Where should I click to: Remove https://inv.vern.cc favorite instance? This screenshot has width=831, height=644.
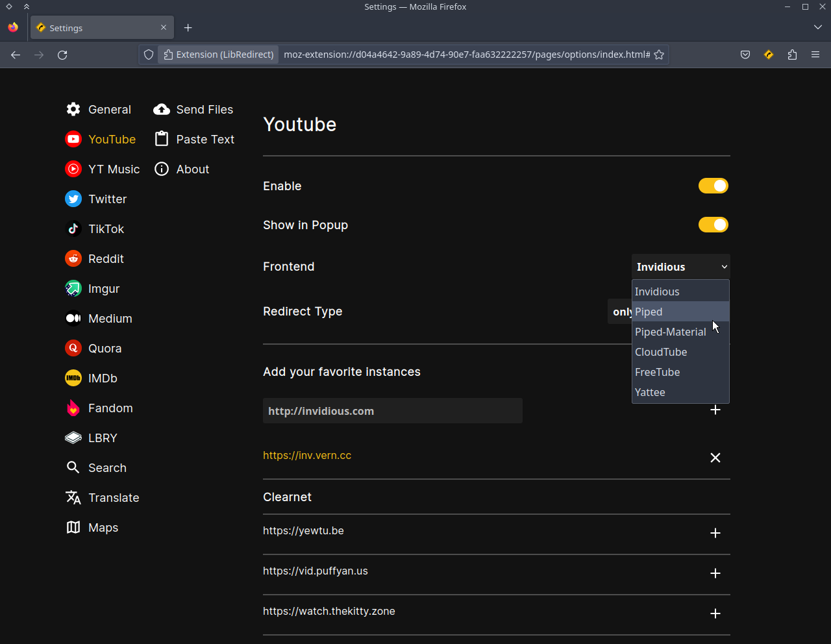(x=715, y=458)
